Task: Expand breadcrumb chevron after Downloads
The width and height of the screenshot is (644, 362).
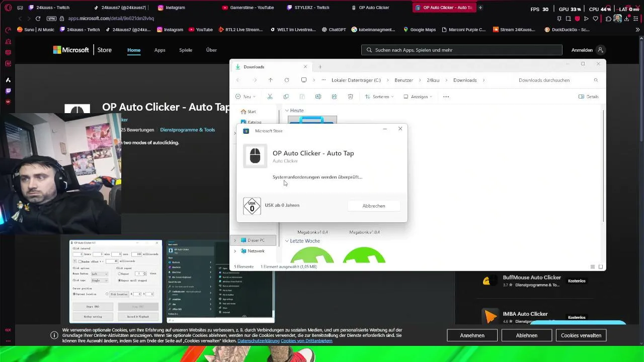Action: [x=484, y=80]
